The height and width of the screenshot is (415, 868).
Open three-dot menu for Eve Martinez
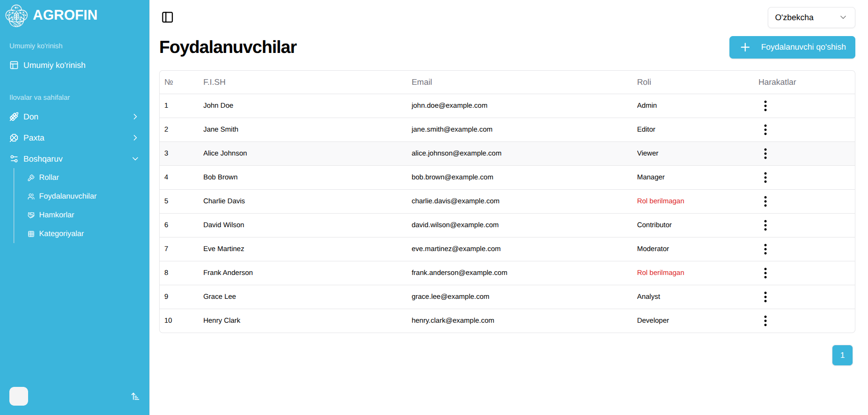click(x=765, y=249)
